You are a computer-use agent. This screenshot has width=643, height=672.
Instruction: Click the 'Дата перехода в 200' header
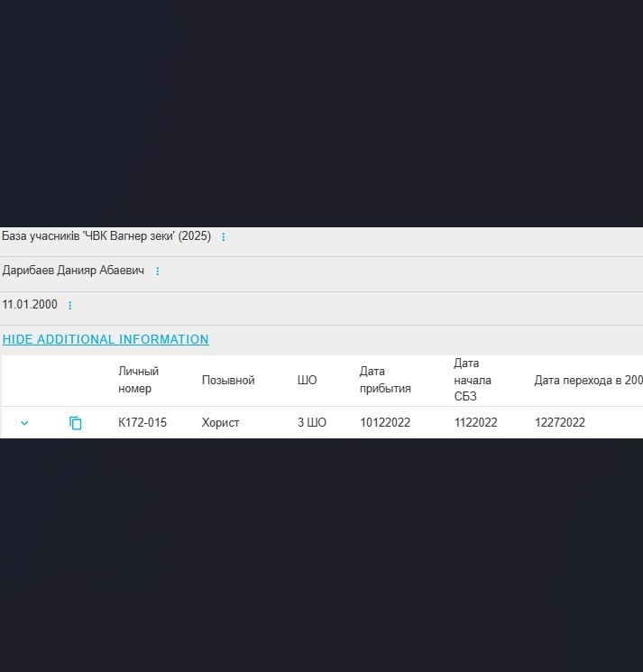click(588, 381)
